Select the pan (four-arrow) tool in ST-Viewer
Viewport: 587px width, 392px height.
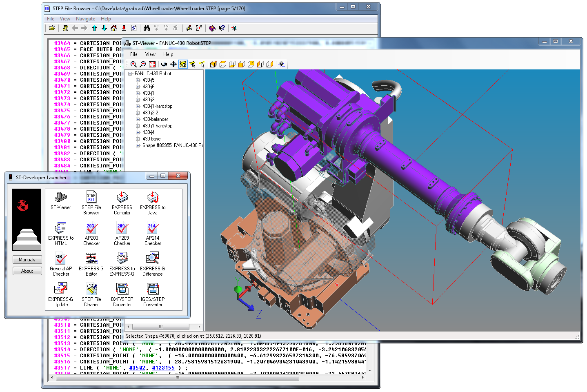coord(173,64)
